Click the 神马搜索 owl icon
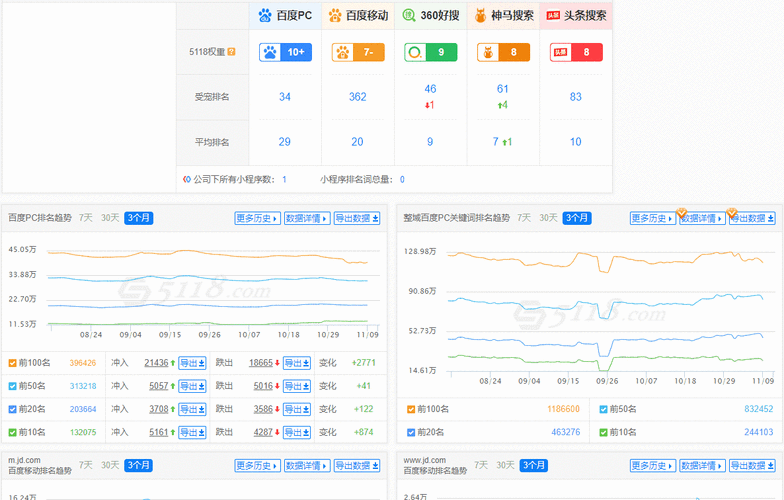 (x=481, y=16)
